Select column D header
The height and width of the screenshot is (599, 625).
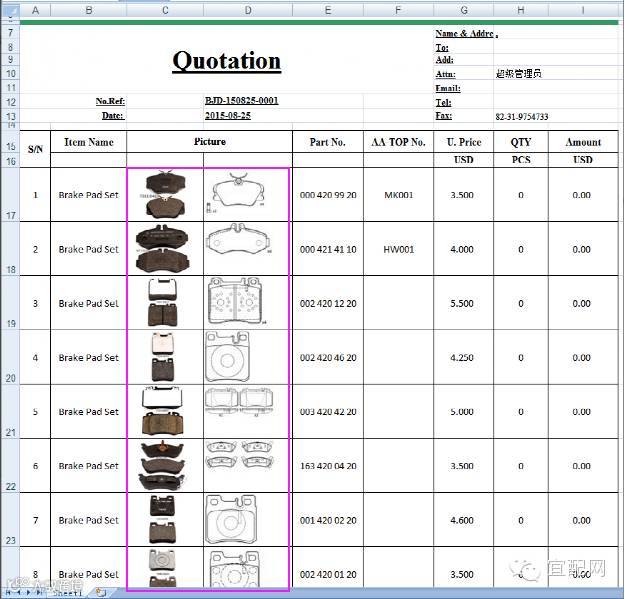point(248,10)
